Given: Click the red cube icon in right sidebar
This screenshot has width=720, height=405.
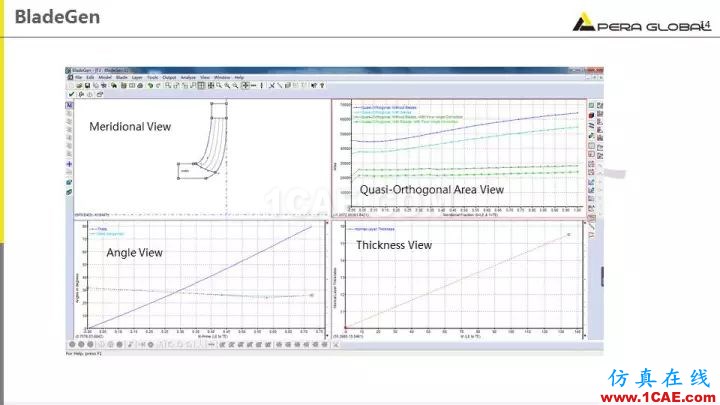Looking at the screenshot, I should [591, 115].
